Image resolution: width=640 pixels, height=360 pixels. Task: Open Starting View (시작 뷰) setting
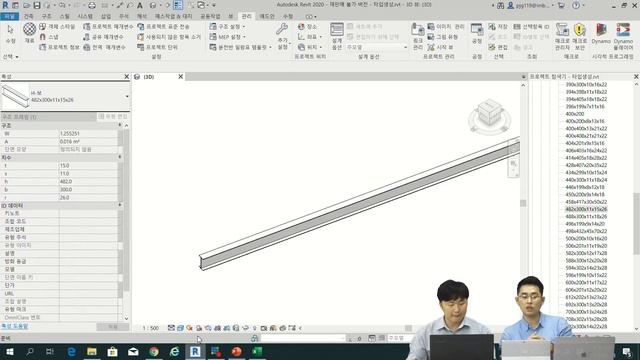pos(440,47)
